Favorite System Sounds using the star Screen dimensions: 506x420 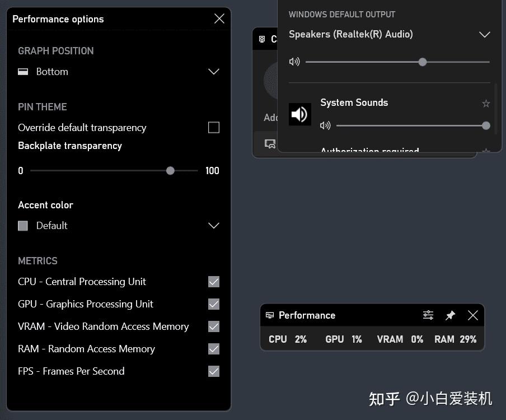tap(486, 103)
